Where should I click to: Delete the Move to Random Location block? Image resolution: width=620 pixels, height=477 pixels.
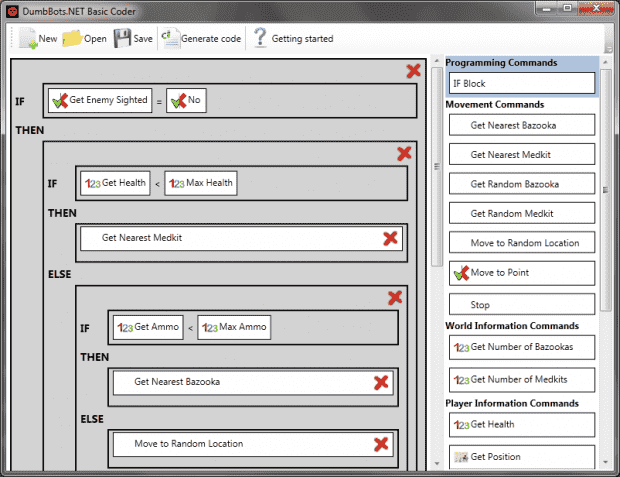coord(380,444)
